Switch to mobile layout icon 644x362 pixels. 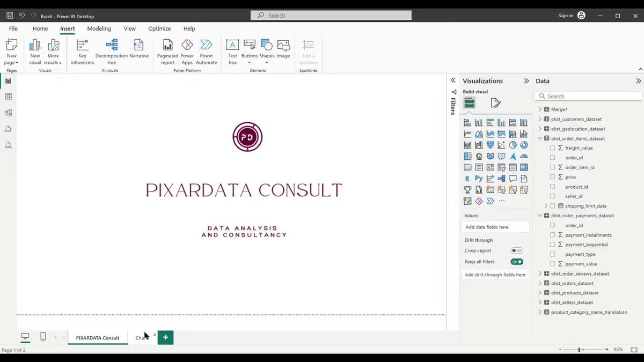click(43, 337)
